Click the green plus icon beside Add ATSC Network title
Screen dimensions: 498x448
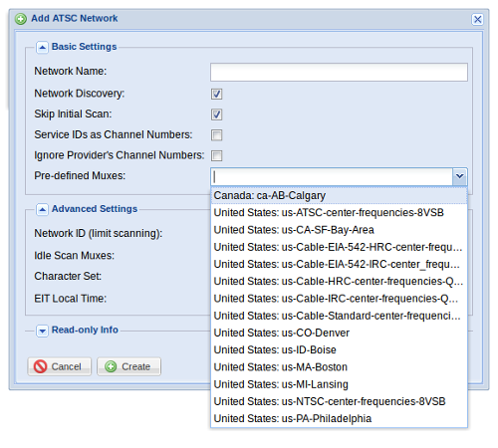coord(21,19)
